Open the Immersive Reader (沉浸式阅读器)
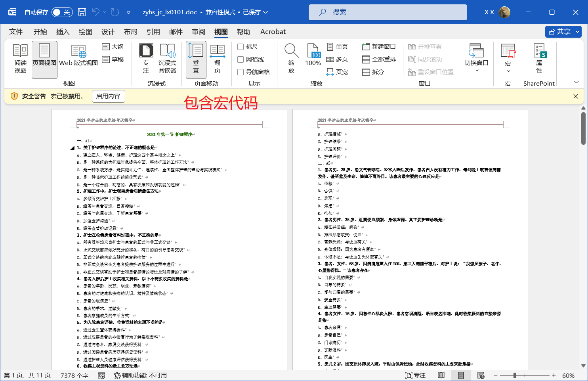 (167, 59)
